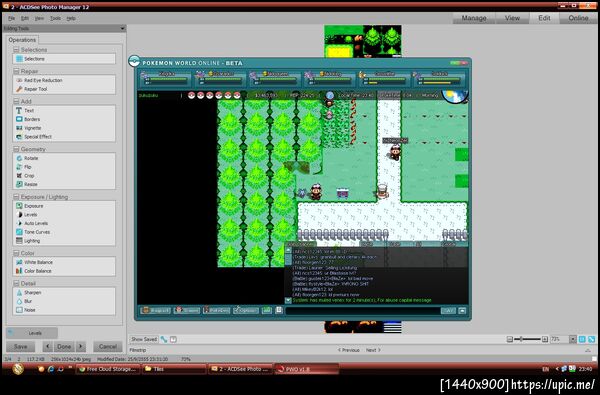Click the blue icon beside Show Saved
This screenshot has height=395, width=600.
(x=164, y=339)
